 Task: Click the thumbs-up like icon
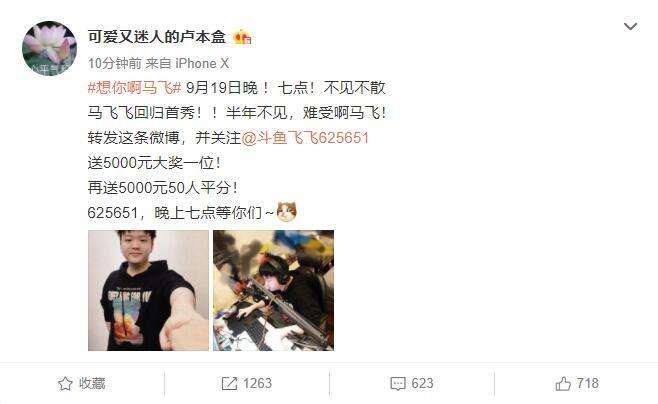563,383
